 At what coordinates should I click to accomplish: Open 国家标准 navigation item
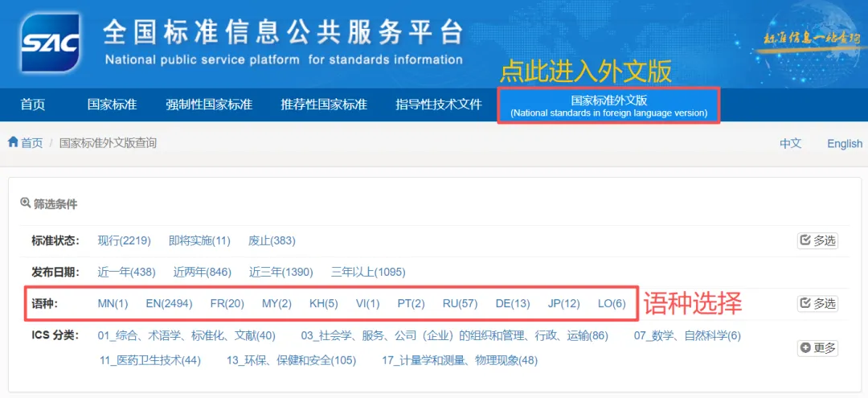112,105
